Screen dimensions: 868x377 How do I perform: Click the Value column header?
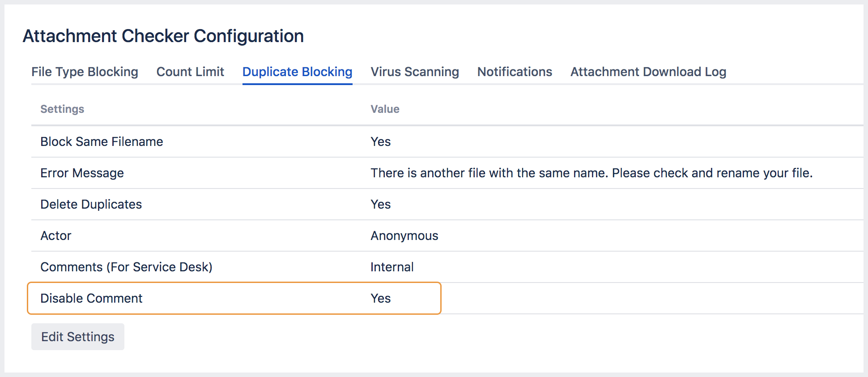click(385, 109)
